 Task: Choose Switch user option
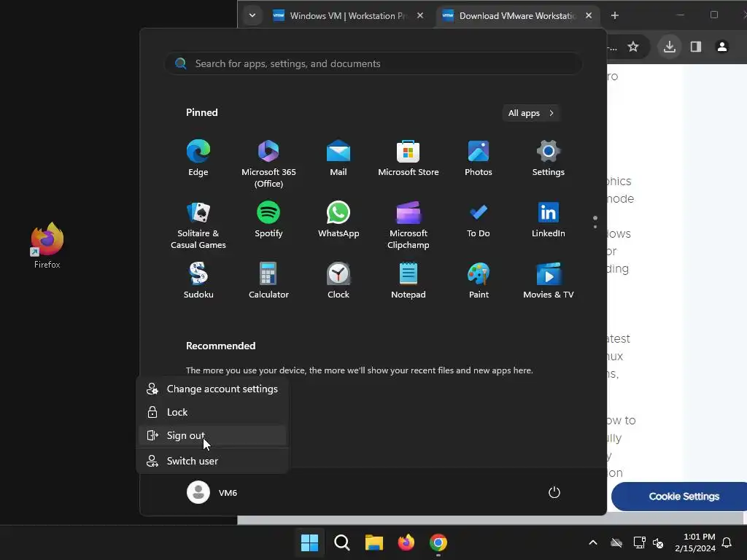212,461
